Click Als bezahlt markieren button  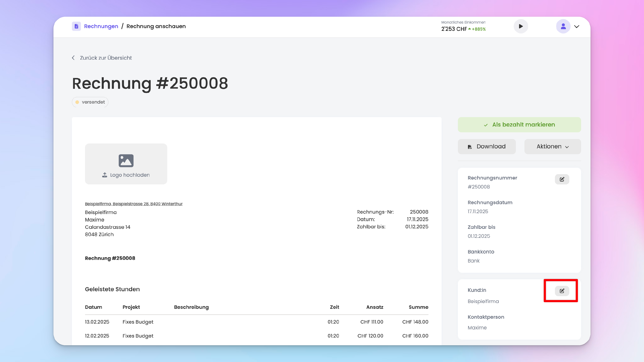(519, 124)
